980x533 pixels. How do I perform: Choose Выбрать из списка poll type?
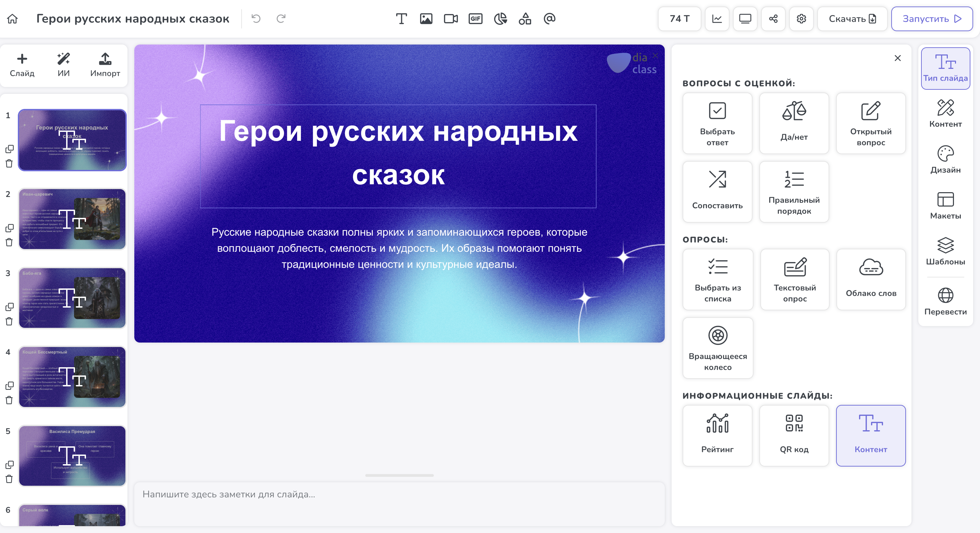(x=718, y=280)
